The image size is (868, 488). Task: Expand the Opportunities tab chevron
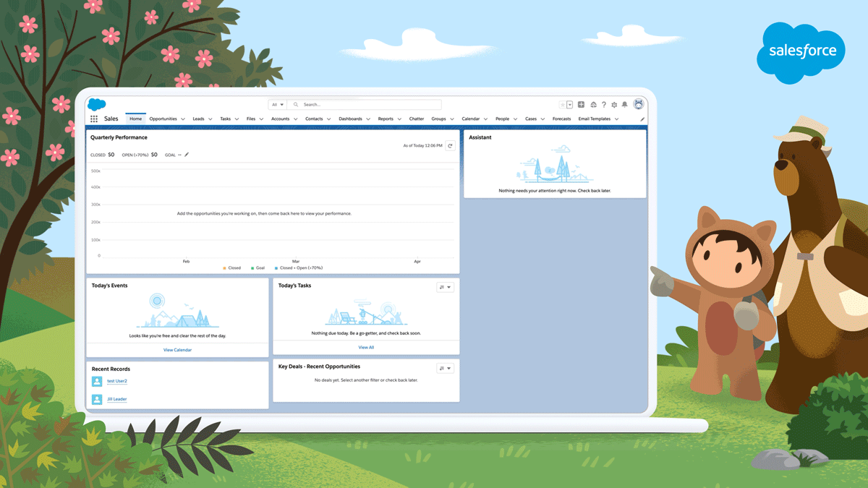183,119
